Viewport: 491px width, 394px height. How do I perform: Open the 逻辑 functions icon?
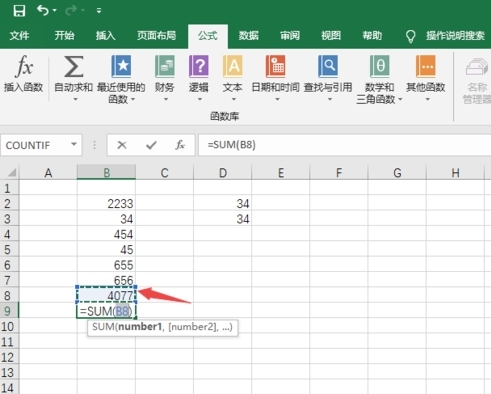point(199,66)
